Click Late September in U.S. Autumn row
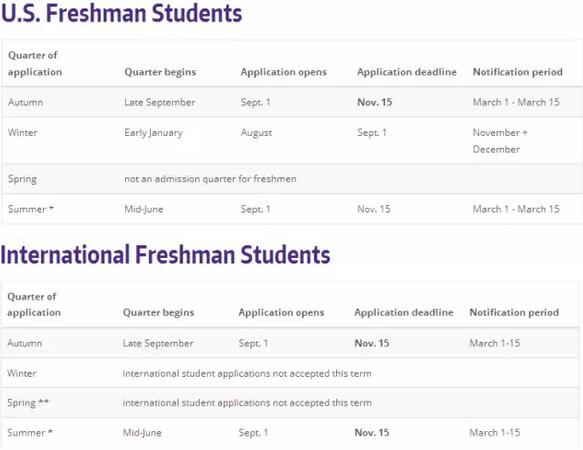Image resolution: width=583 pixels, height=450 pixels. click(160, 102)
